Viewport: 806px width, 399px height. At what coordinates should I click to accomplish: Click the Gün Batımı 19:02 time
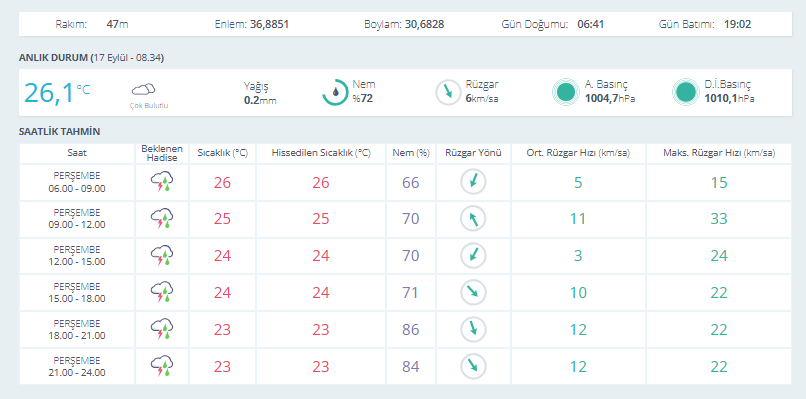tap(738, 24)
